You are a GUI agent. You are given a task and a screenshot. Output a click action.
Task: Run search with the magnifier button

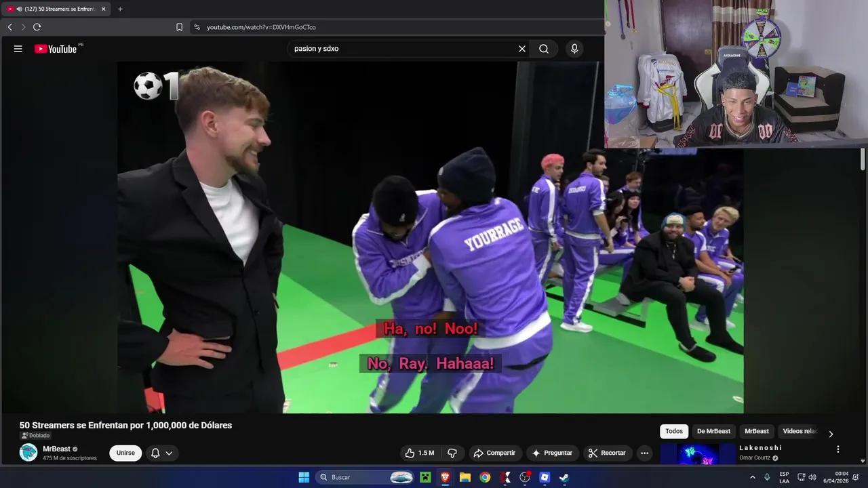pyautogui.click(x=544, y=49)
